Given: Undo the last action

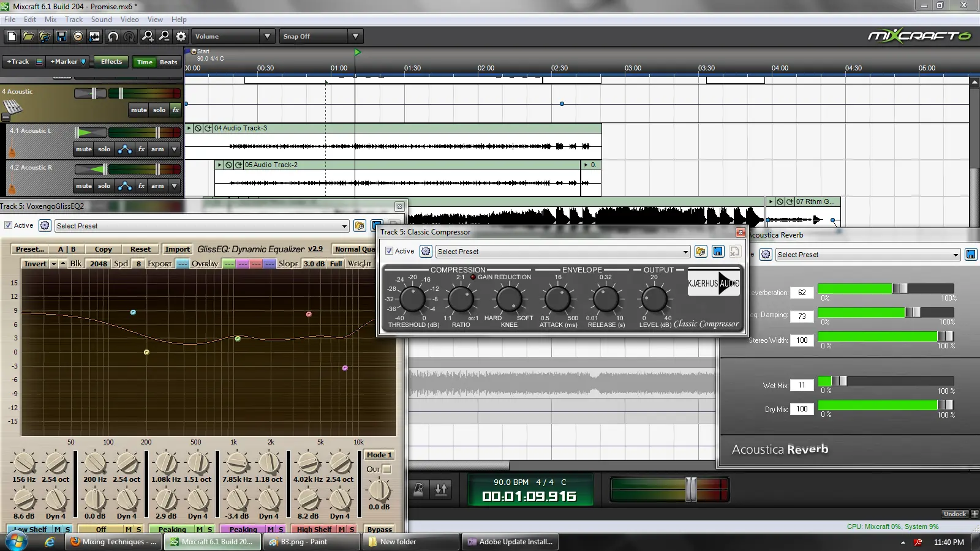Looking at the screenshot, I should click(113, 37).
